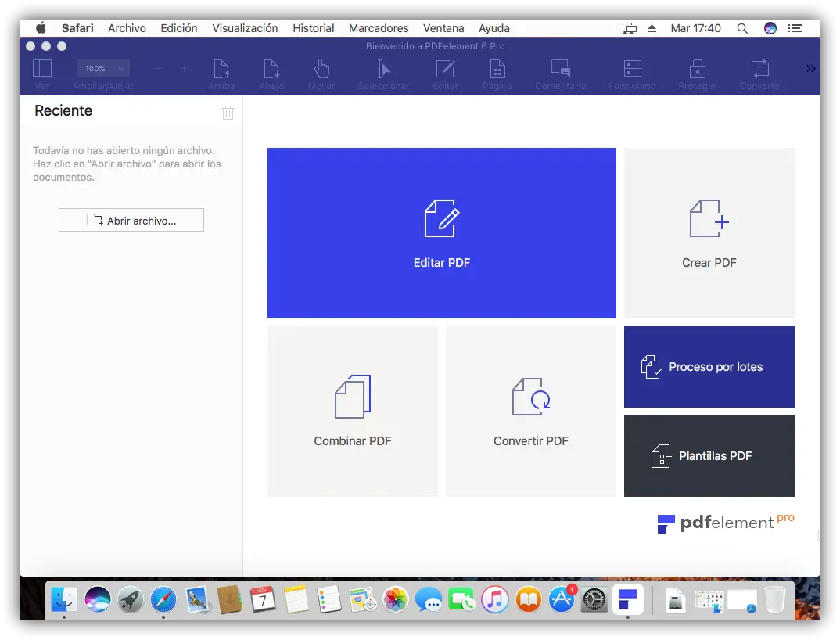
Task: Open Plantillas PDF
Action: [709, 456]
